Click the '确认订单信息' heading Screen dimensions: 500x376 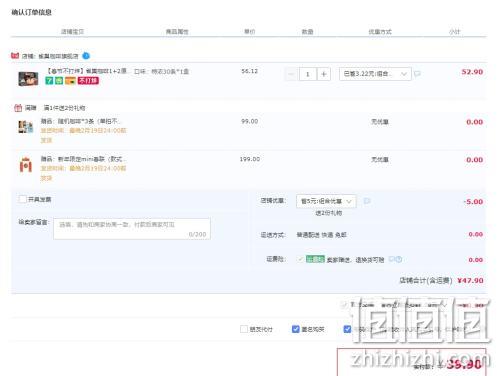[x=31, y=12]
